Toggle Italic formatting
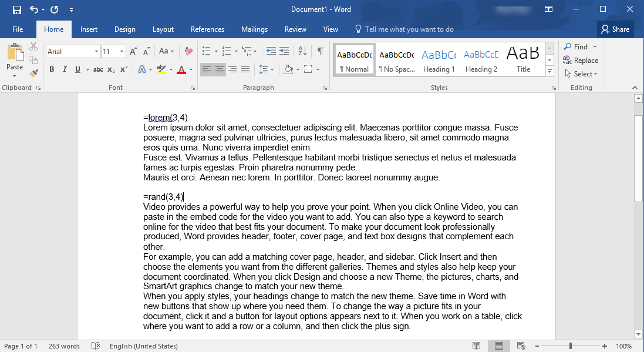Screen dimensions: 644x352 pyautogui.click(x=65, y=69)
